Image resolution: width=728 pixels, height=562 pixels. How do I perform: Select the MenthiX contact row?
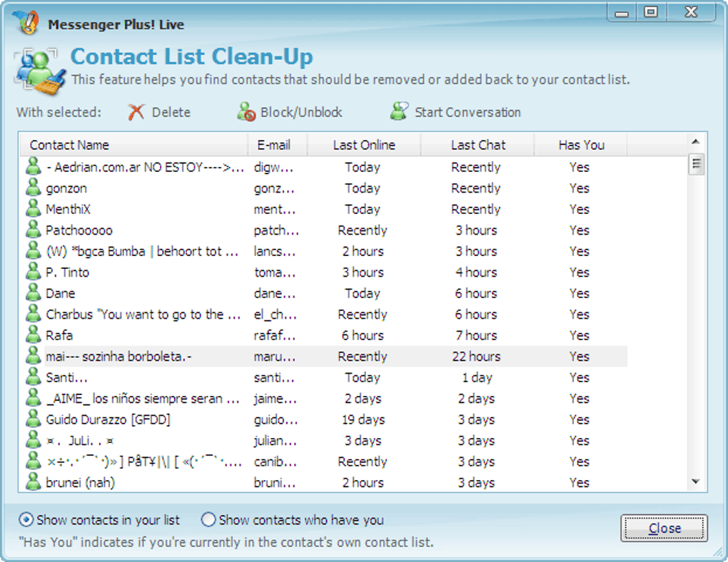[325, 209]
